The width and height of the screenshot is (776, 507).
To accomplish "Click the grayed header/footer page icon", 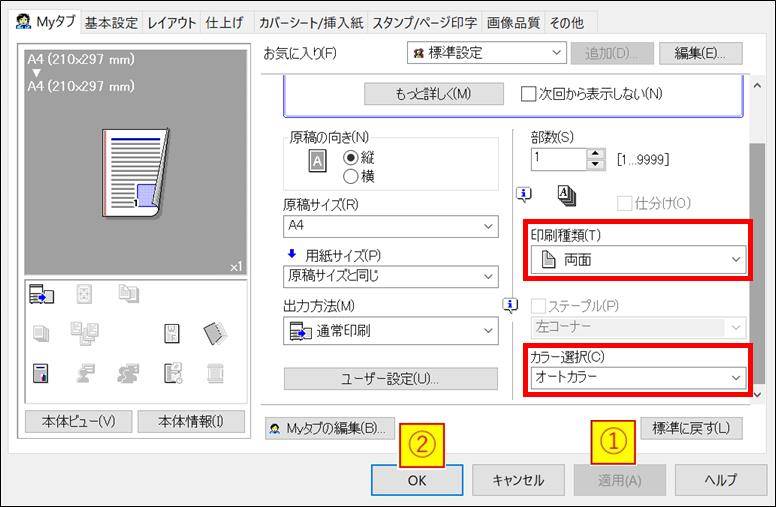I will pos(215,373).
